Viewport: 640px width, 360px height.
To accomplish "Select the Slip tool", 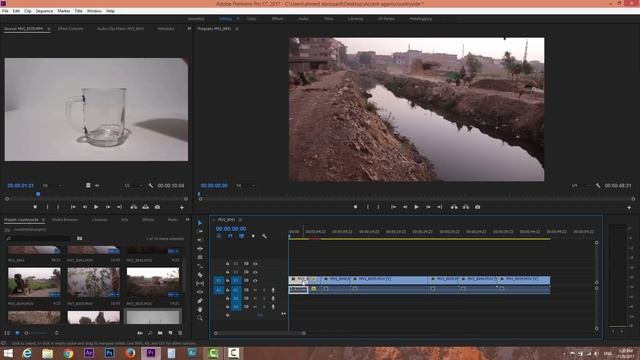I will 200,283.
